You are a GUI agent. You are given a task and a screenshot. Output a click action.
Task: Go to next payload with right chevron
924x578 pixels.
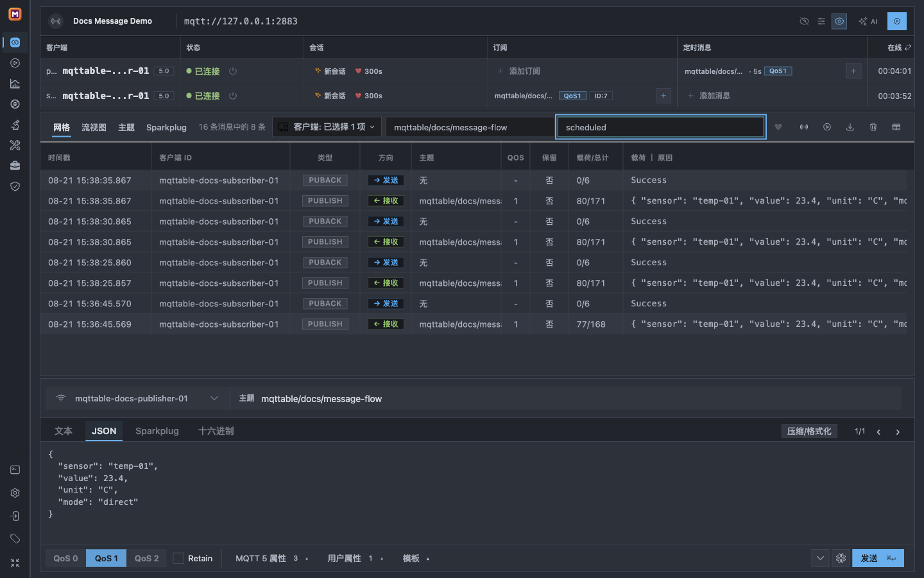pyautogui.click(x=898, y=432)
